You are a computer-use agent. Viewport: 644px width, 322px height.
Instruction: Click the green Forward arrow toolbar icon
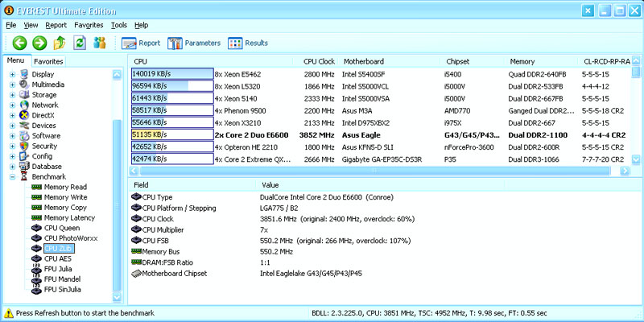[39, 43]
